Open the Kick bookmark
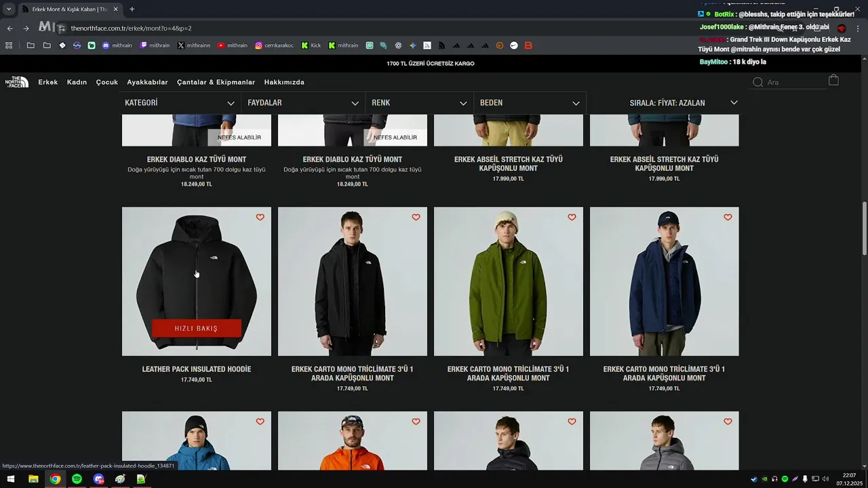Image resolution: width=868 pixels, height=488 pixels. point(311,45)
